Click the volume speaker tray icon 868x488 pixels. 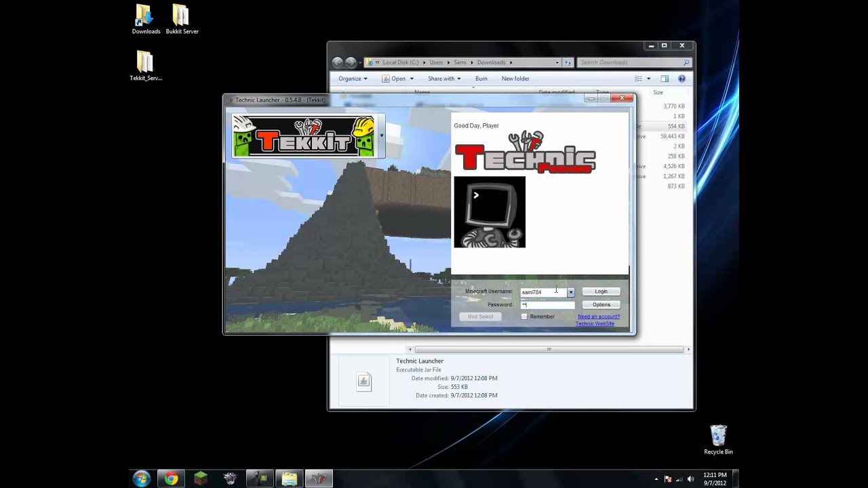pyautogui.click(x=692, y=479)
